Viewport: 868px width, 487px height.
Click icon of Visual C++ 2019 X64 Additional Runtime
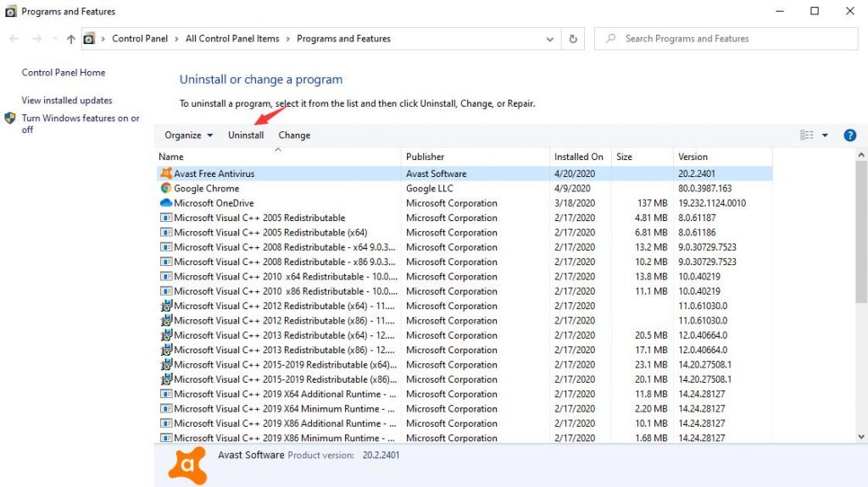pyautogui.click(x=166, y=394)
